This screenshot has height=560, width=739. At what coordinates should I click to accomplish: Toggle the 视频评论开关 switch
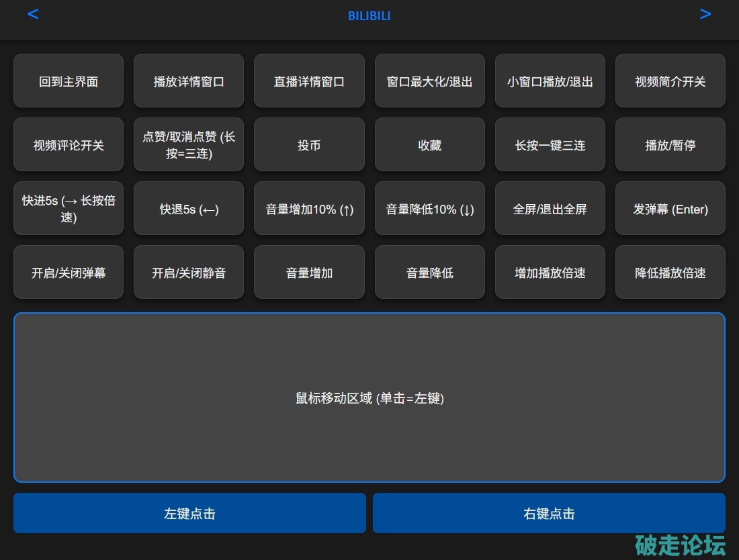point(69,145)
